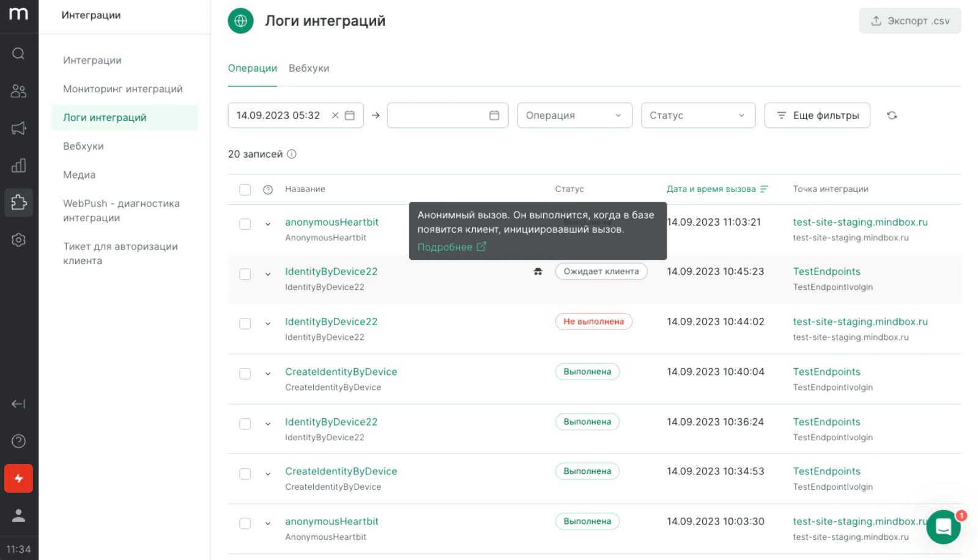The width and height of the screenshot is (978, 560).
Task: Open the campaigns megaphone icon
Action: (x=18, y=128)
